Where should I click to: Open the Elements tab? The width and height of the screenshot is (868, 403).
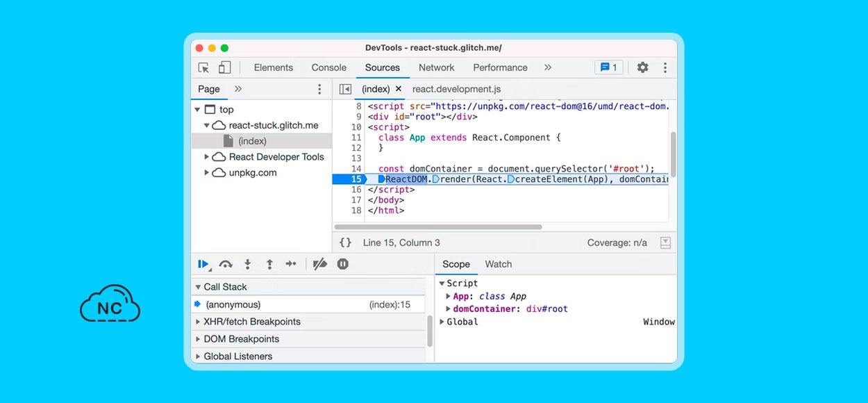pyautogui.click(x=274, y=67)
